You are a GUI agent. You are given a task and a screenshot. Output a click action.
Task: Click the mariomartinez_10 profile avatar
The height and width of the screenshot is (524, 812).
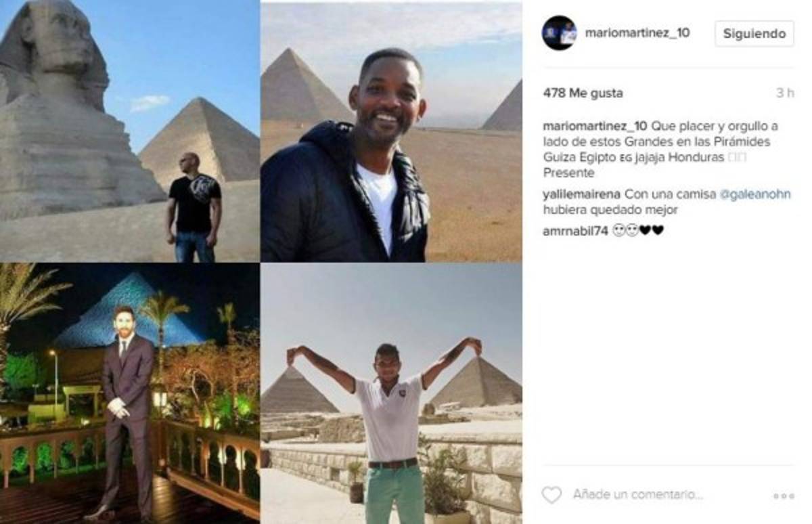559,33
